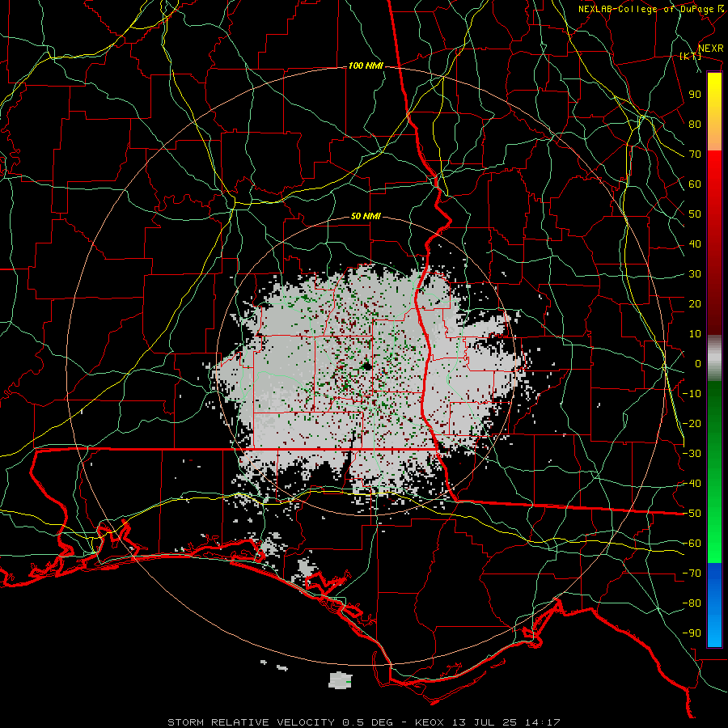The image size is (728, 728).
Task: Click the 14:17 time stamp
Action: click(542, 722)
